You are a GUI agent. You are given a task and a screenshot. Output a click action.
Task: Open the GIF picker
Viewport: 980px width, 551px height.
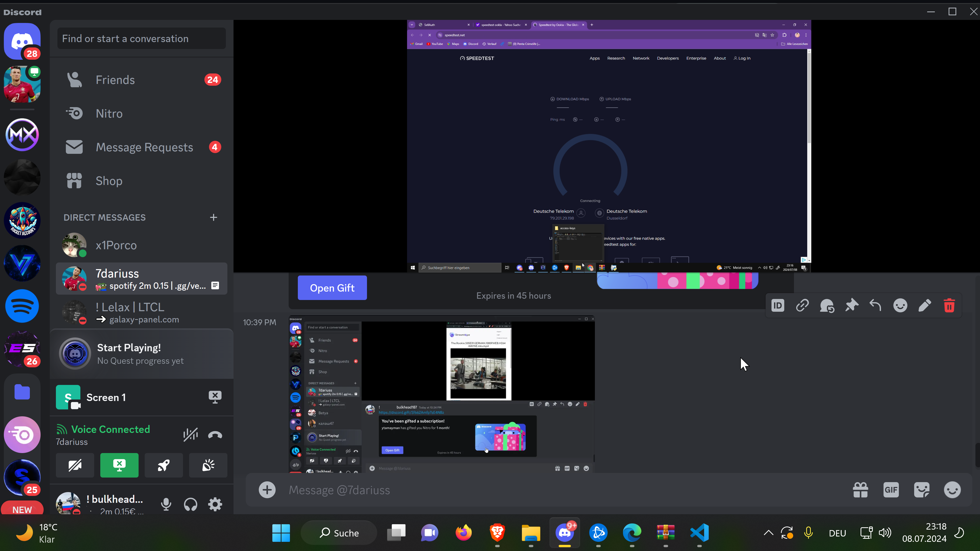pos(891,490)
